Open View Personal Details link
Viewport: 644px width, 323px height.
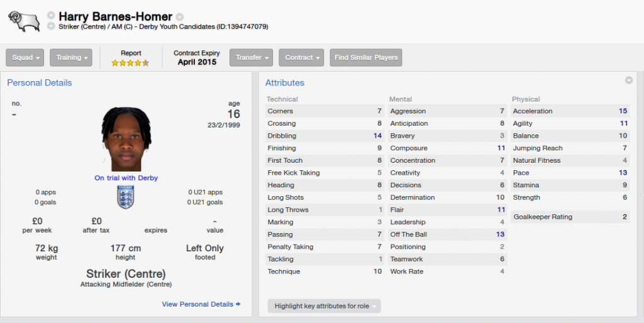click(197, 304)
